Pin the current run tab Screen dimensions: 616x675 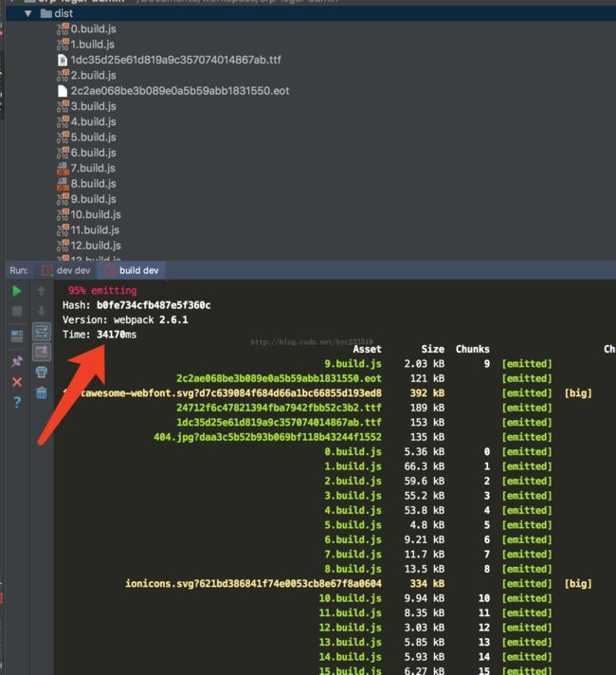tap(17, 361)
